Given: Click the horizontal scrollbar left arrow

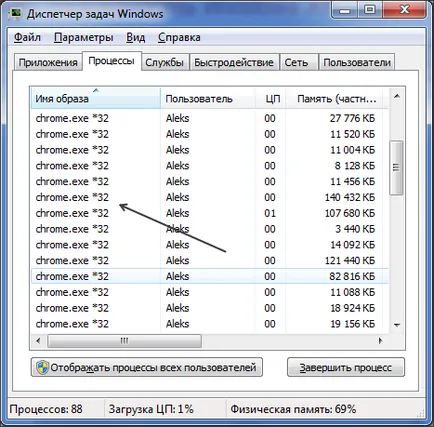Looking at the screenshot, I should point(38,341).
